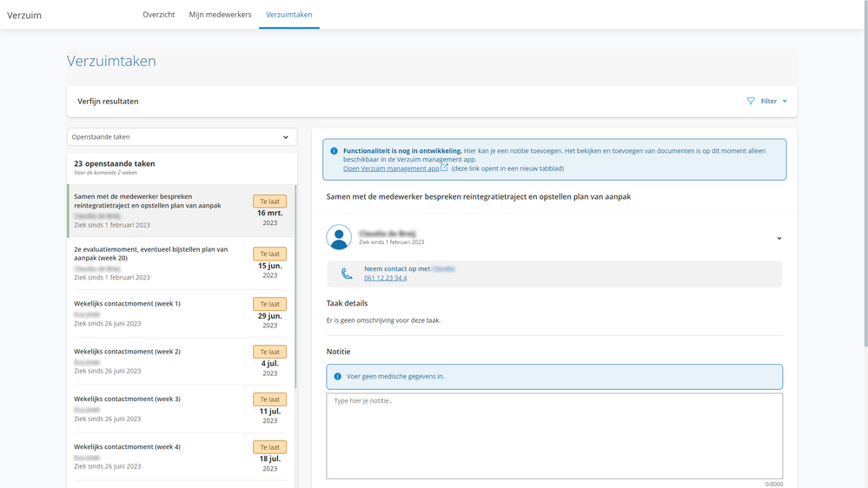The width and height of the screenshot is (868, 488).
Task: Click the Verzuim app title
Action: 24,15
